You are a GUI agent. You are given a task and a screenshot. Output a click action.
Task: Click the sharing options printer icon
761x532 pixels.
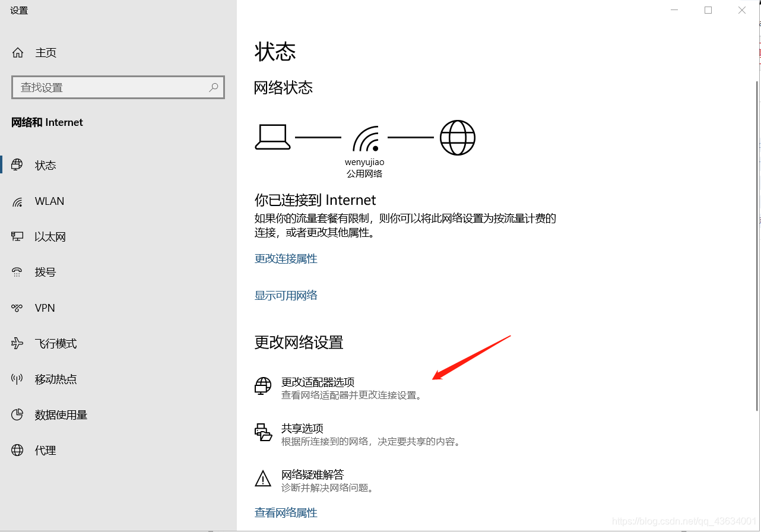click(x=263, y=432)
